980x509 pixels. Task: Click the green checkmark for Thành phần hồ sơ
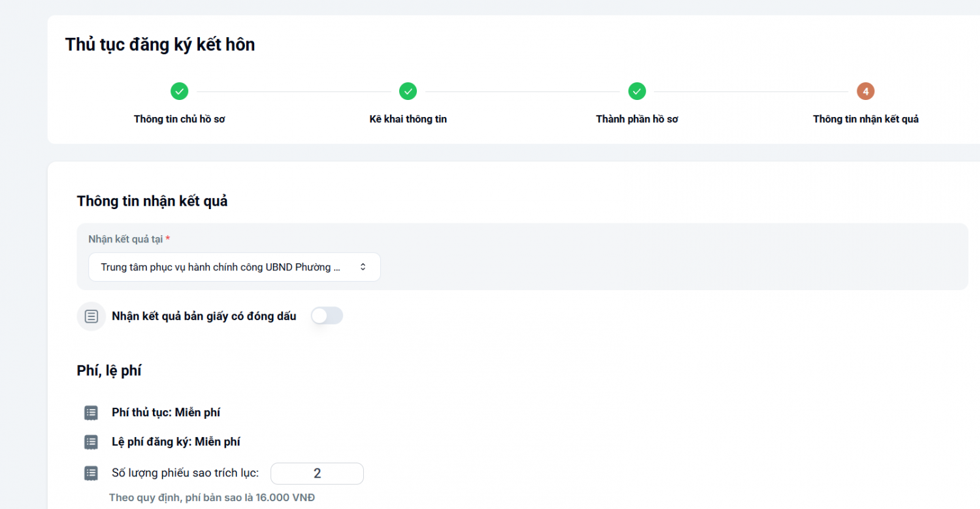[x=637, y=91]
